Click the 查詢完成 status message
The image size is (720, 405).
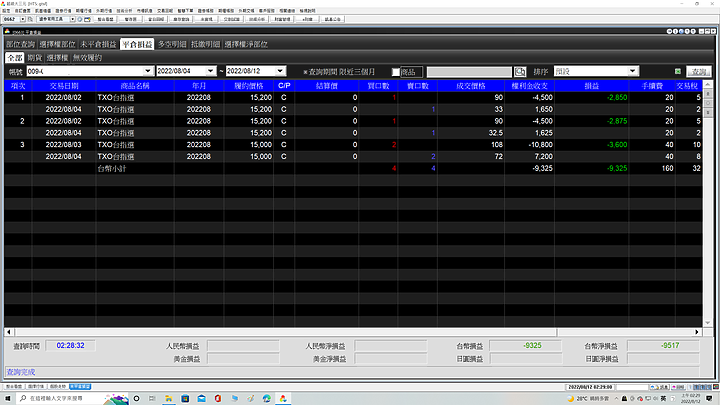[x=21, y=372]
